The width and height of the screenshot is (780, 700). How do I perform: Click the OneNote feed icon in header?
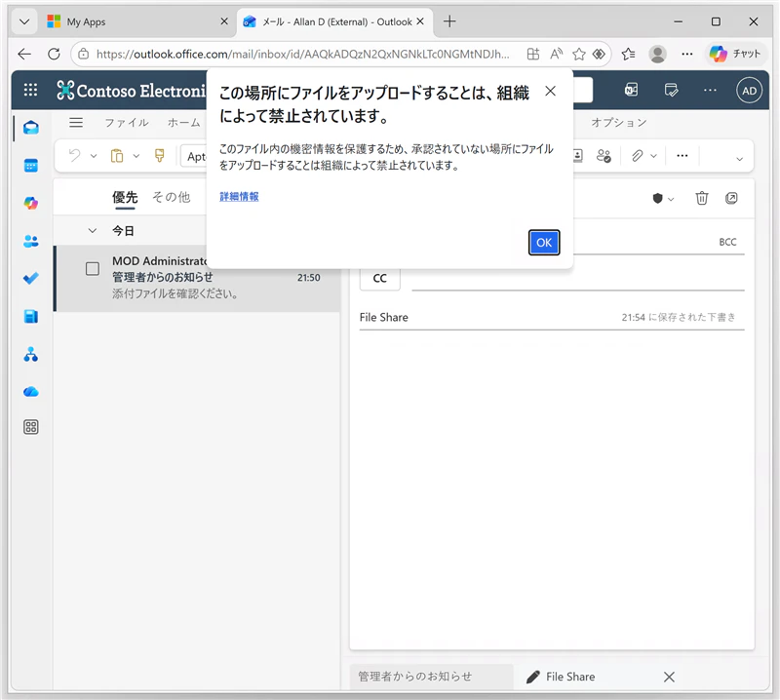click(631, 90)
